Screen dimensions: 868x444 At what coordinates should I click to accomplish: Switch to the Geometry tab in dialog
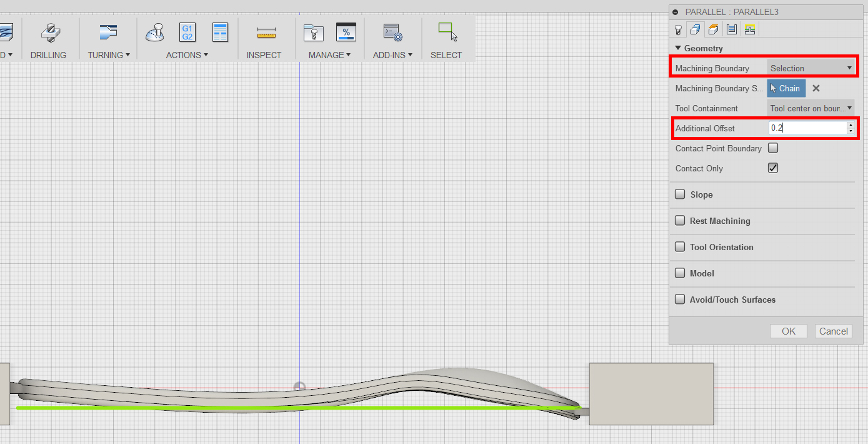pyautogui.click(x=695, y=29)
